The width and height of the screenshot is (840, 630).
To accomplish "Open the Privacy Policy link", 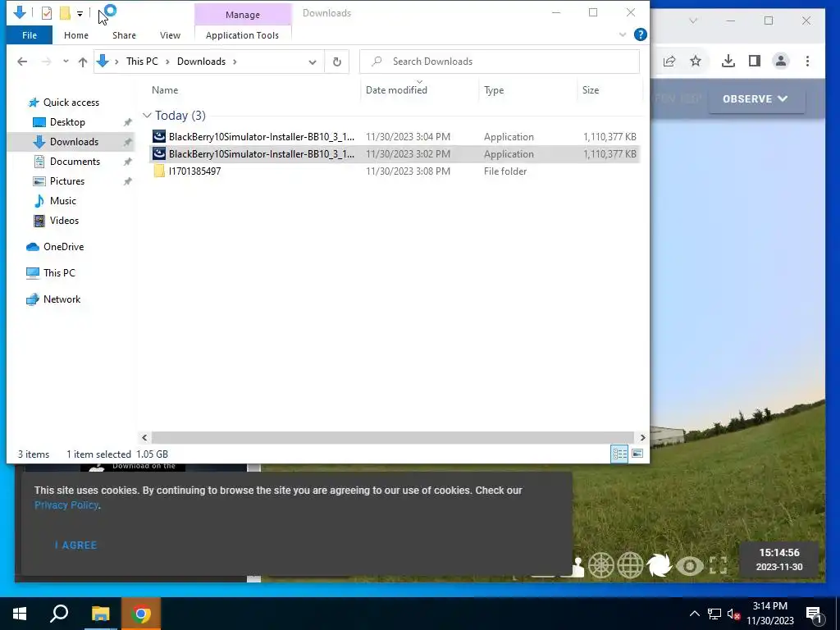I will point(66,505).
